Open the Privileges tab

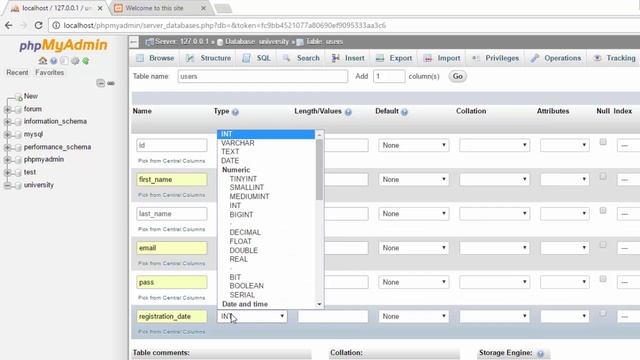coord(495,58)
